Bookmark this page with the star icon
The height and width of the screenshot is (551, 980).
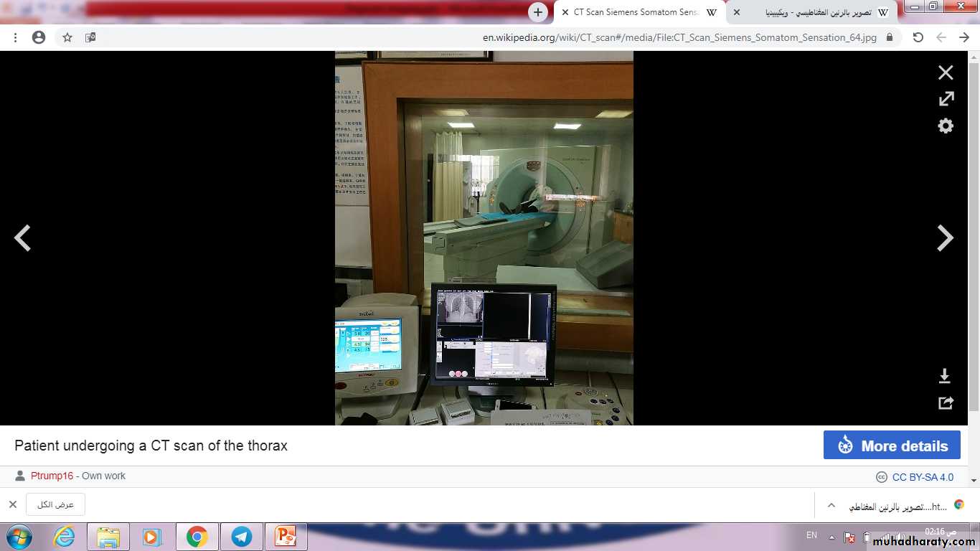click(x=67, y=37)
